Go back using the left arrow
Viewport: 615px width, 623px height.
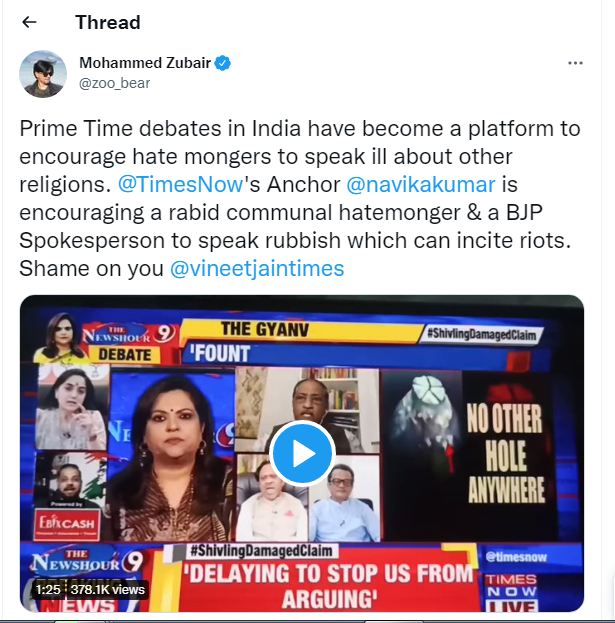[29, 22]
